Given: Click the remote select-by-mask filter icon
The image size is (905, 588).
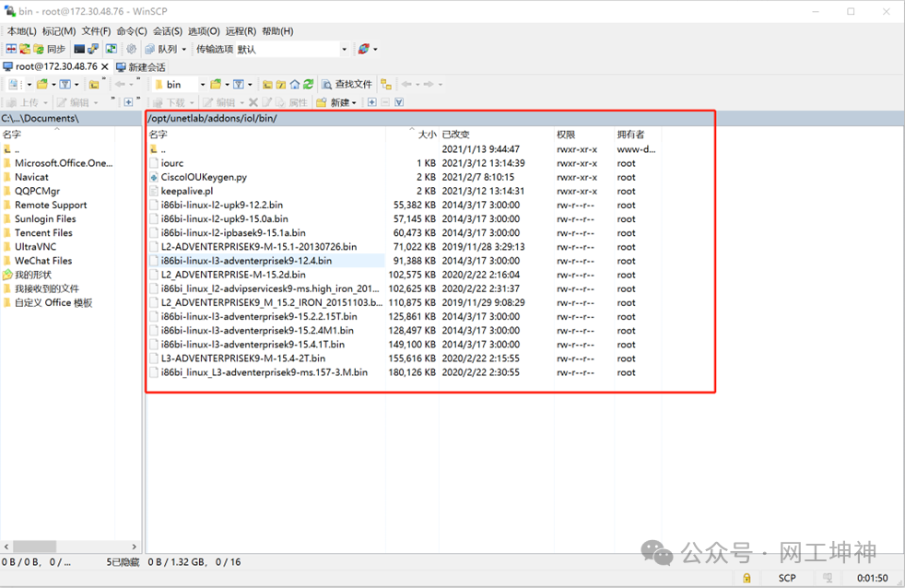Looking at the screenshot, I should [399, 102].
